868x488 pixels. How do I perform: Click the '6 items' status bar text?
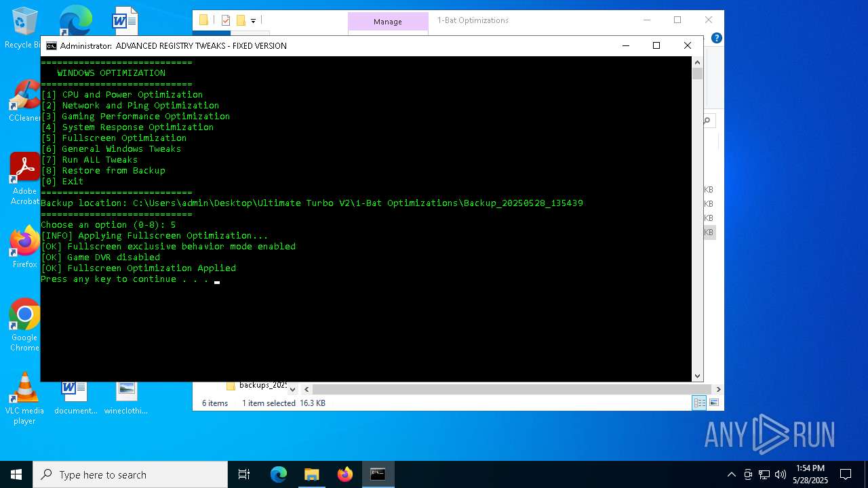point(215,403)
